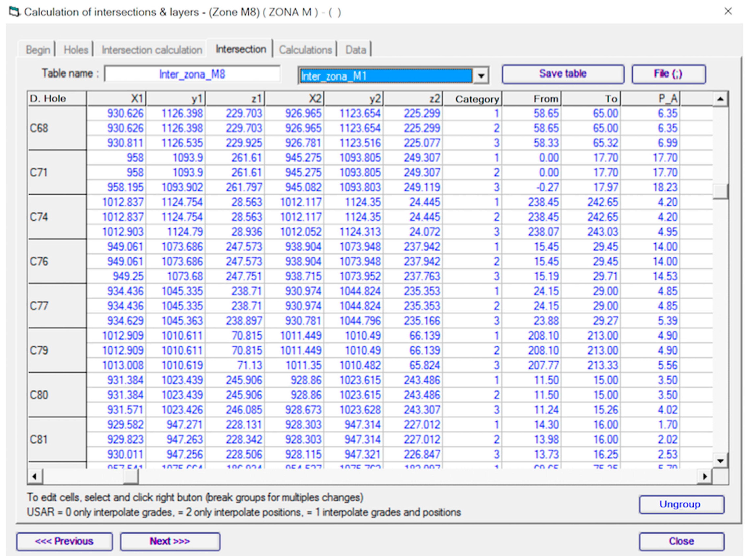Click the <<< Previous button
749x560 pixels.
point(64,541)
